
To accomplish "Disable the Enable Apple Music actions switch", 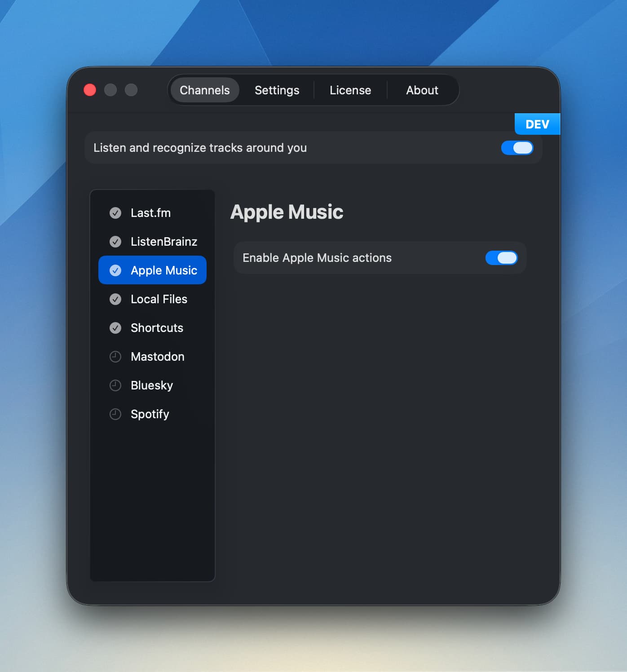I will [501, 258].
